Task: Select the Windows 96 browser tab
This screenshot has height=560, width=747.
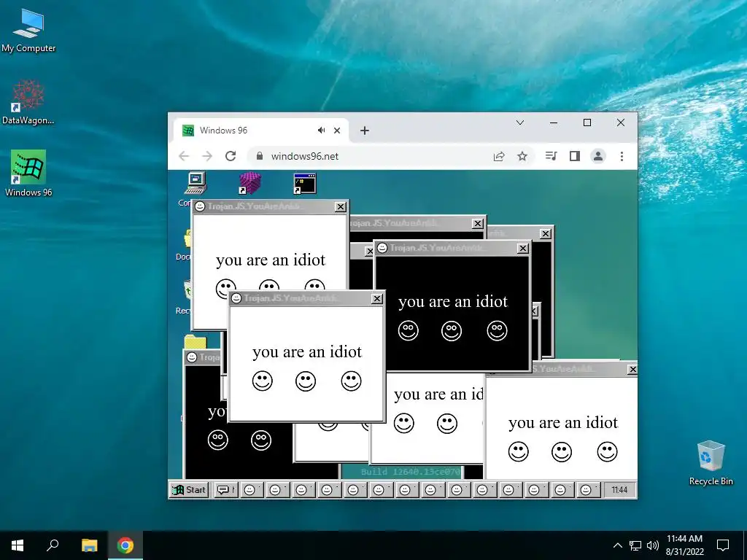Action: point(260,131)
